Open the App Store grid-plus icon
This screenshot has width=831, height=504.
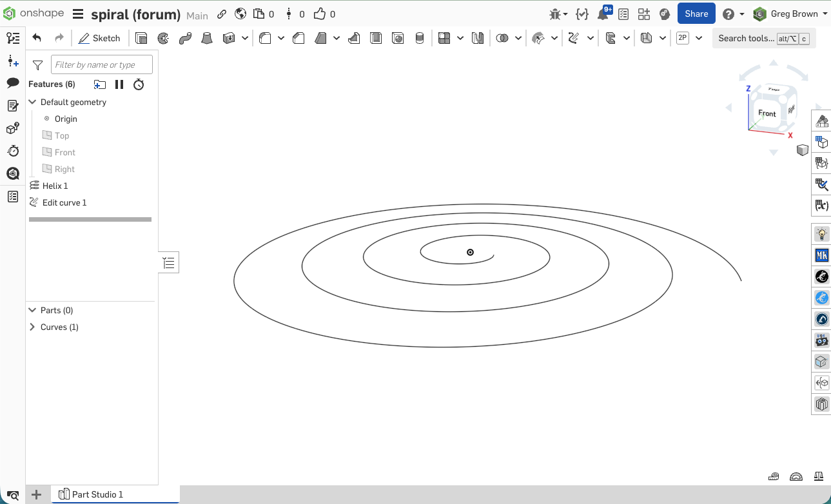pyautogui.click(x=643, y=14)
